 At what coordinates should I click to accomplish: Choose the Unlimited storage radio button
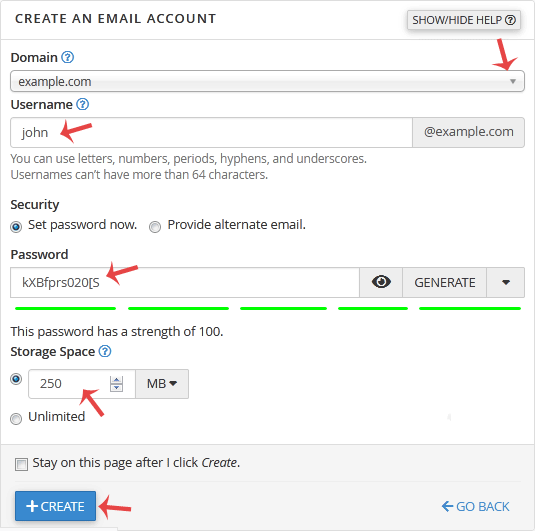[x=16, y=418]
